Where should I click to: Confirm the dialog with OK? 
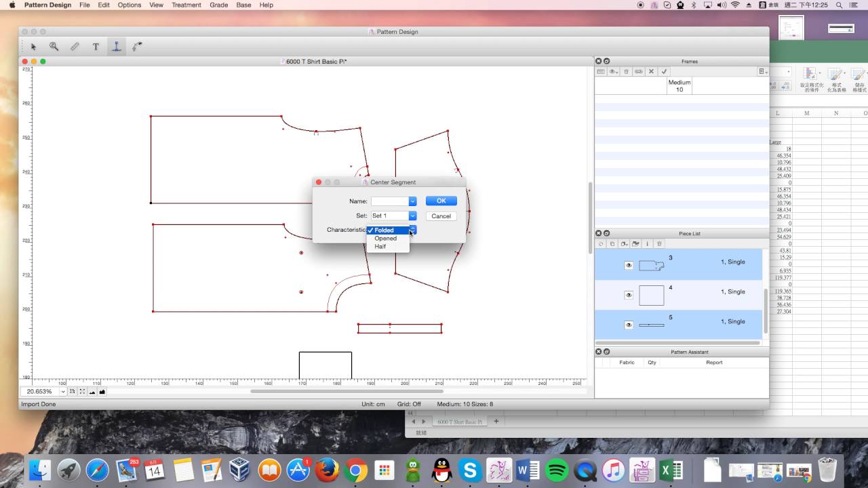(441, 201)
